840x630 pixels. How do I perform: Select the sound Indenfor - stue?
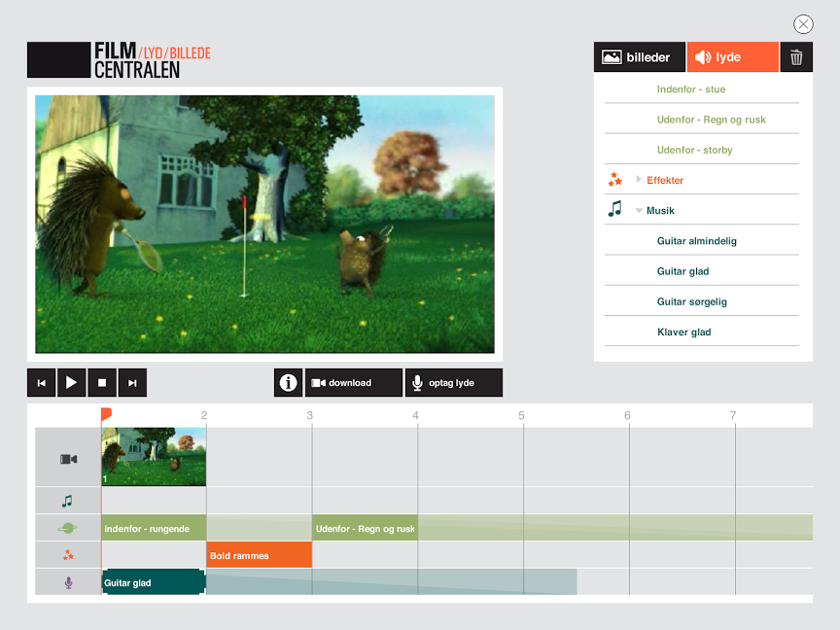(691, 88)
